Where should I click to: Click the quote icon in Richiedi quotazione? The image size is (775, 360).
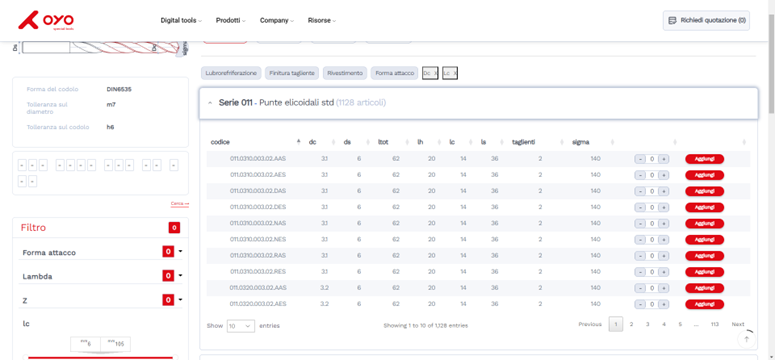(x=672, y=21)
